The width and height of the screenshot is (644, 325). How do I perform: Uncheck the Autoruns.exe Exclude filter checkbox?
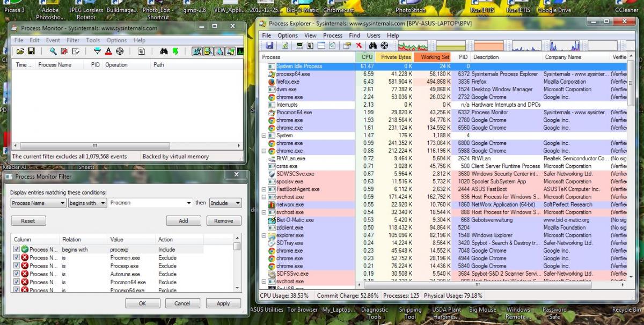tap(16, 274)
